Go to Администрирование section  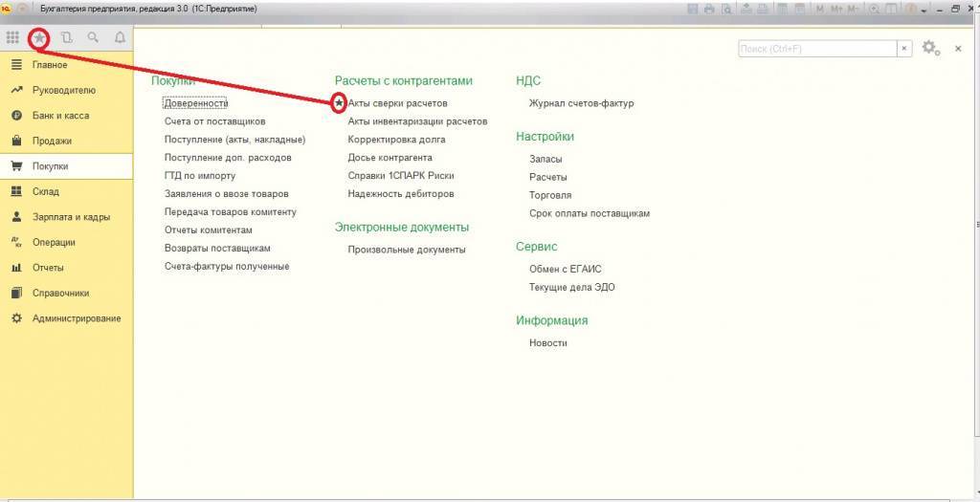(x=77, y=318)
